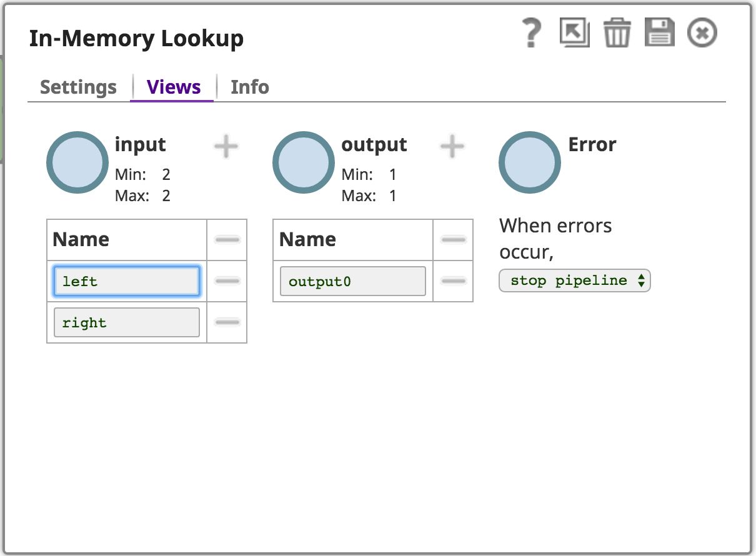The height and width of the screenshot is (556, 756).
Task: Remove the right input using its minus icon
Action: 227,322
